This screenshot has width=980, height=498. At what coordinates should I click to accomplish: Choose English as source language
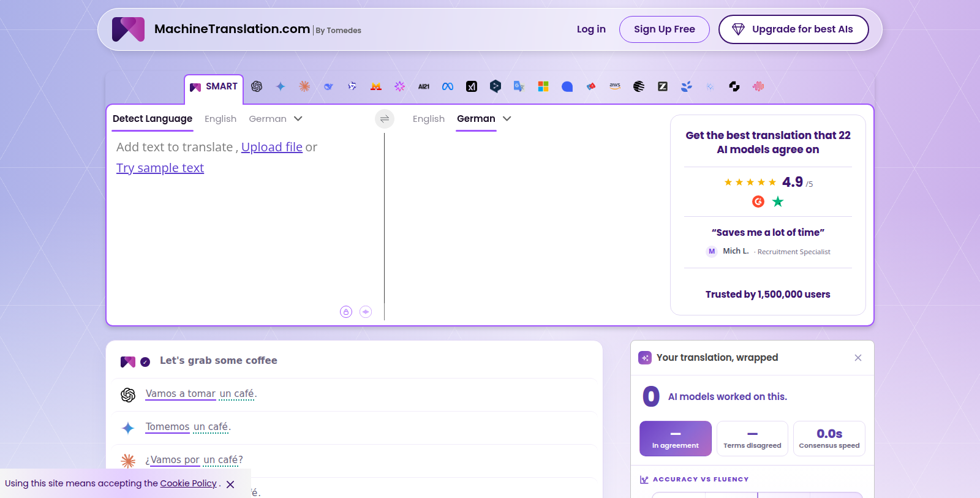[x=221, y=119]
